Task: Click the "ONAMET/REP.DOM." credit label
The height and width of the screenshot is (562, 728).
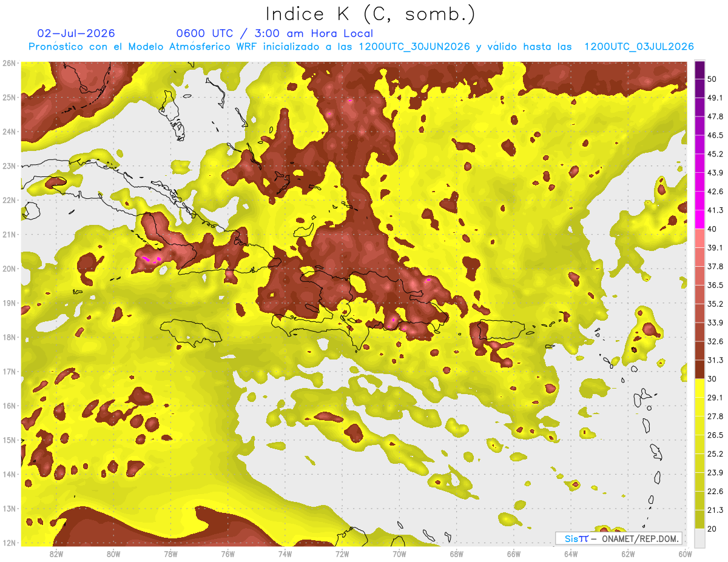Action: 640,538
